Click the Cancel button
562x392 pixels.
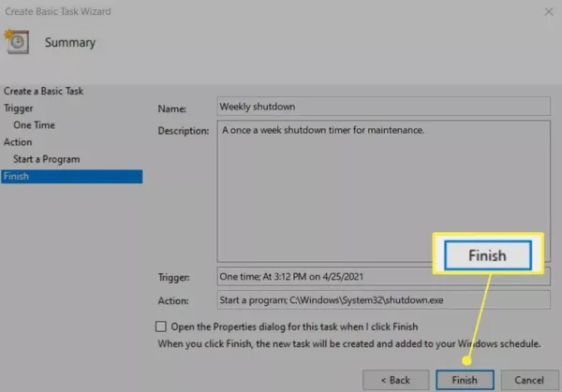(x=529, y=380)
